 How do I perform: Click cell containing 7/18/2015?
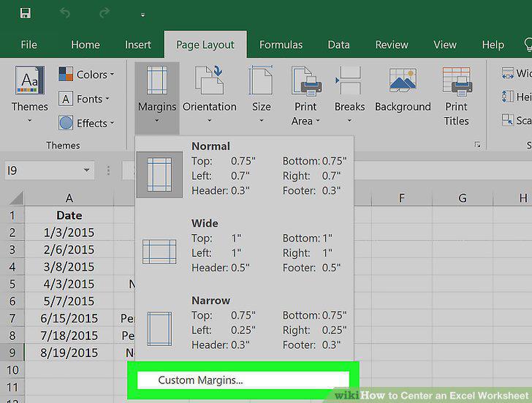69,336
